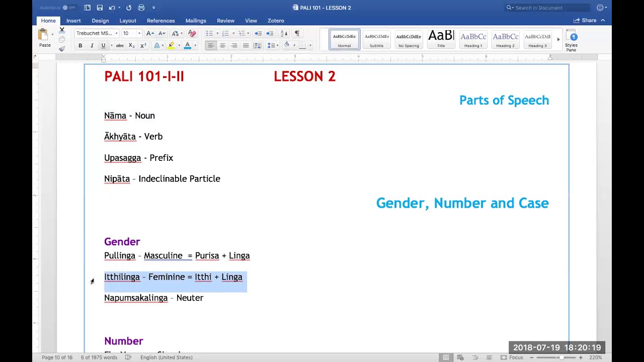Click the Paste button
Image resolution: width=644 pixels, height=362 pixels.
pyautogui.click(x=44, y=38)
